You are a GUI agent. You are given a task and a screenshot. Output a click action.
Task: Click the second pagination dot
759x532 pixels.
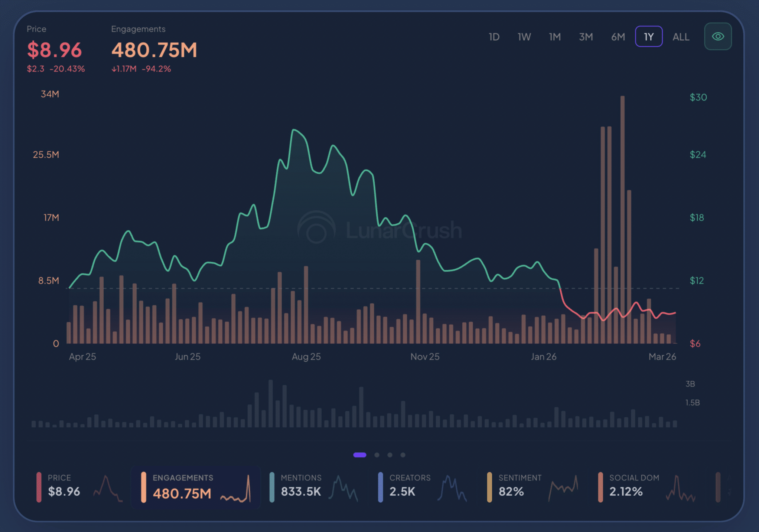click(x=377, y=455)
